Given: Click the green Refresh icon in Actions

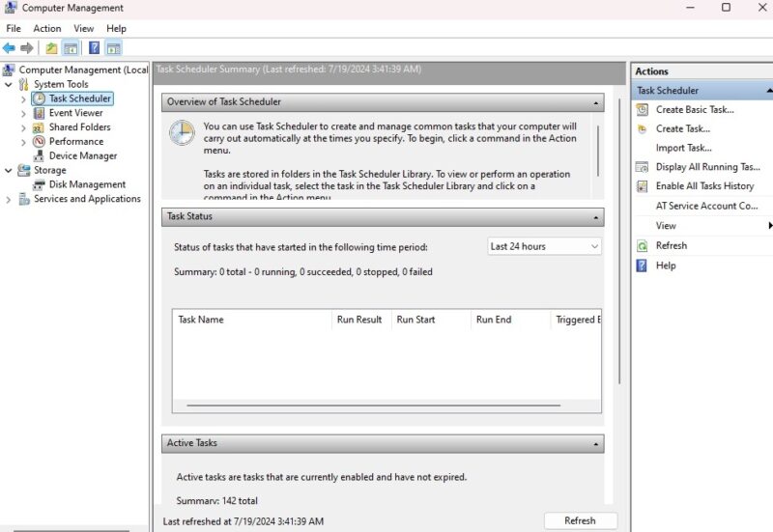Looking at the screenshot, I should 643,246.
